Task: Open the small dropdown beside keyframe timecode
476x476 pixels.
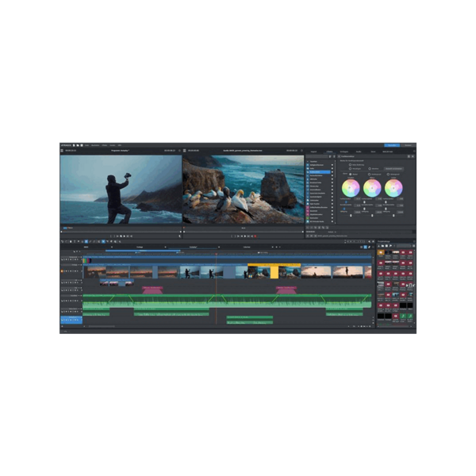Action: click(x=335, y=232)
